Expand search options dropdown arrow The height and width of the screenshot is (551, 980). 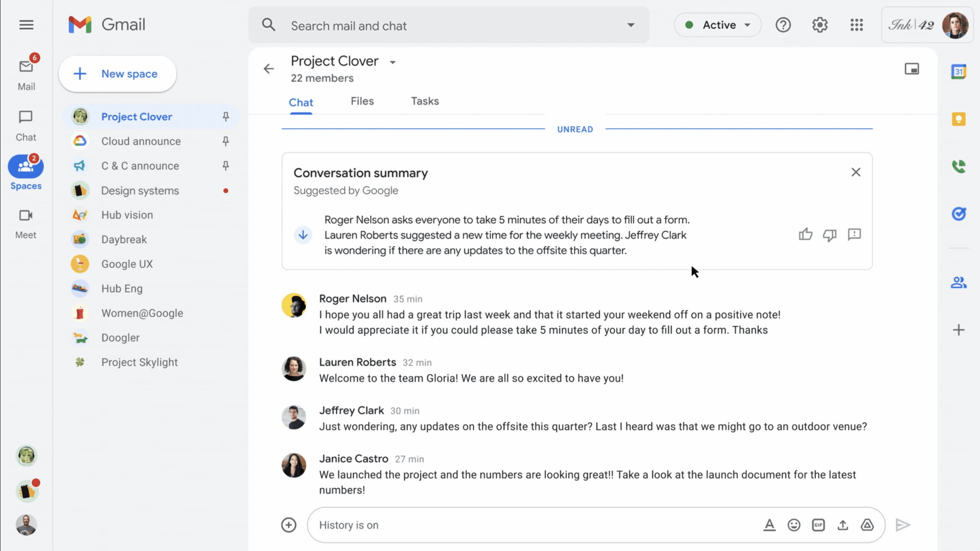(x=630, y=25)
